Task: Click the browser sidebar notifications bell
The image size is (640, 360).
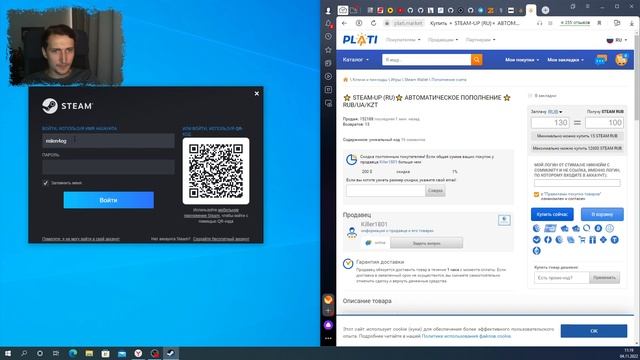Action: tap(328, 24)
